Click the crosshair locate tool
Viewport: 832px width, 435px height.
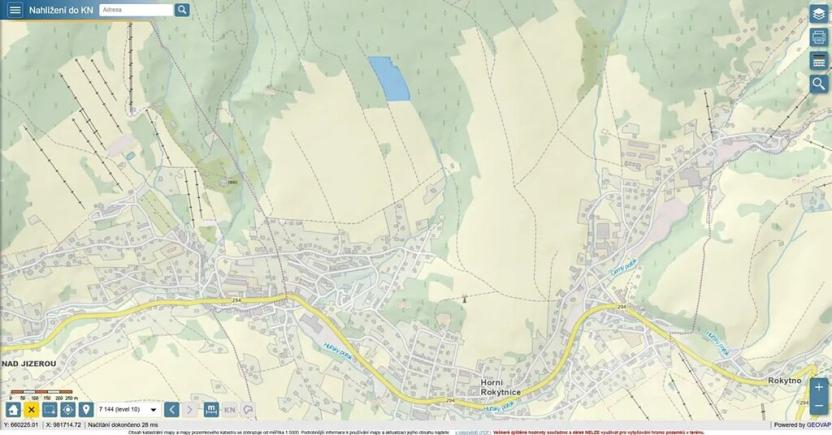point(68,409)
